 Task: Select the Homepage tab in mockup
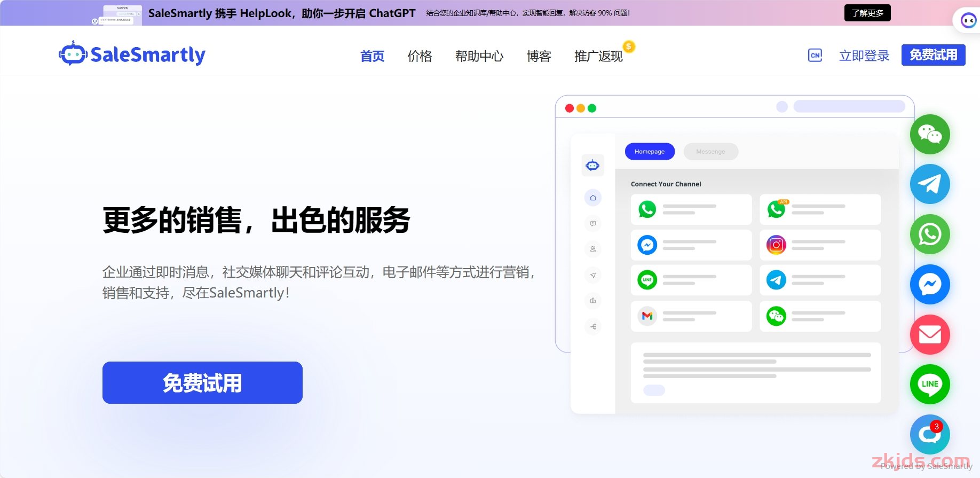pyautogui.click(x=650, y=152)
